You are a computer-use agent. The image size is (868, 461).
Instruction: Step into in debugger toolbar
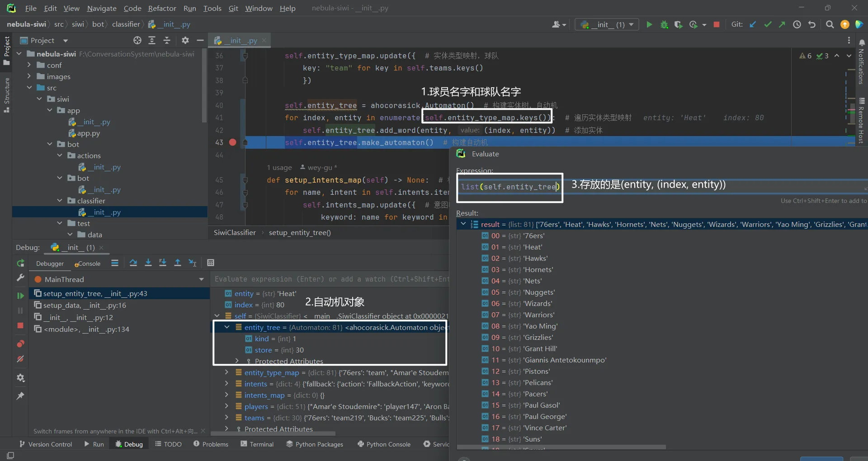coord(148,263)
